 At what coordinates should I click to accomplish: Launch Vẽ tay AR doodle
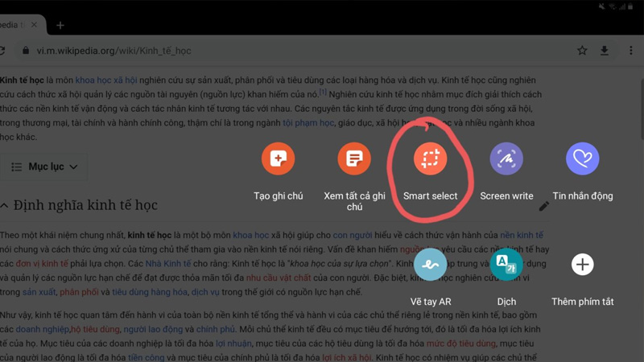(431, 265)
